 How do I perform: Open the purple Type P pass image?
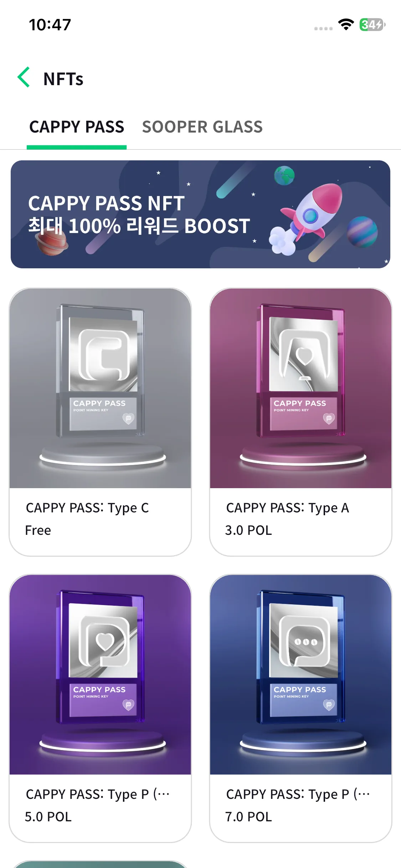pyautogui.click(x=100, y=675)
